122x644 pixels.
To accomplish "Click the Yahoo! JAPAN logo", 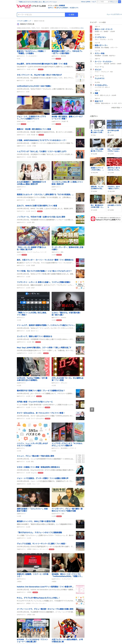I will point(23,7).
